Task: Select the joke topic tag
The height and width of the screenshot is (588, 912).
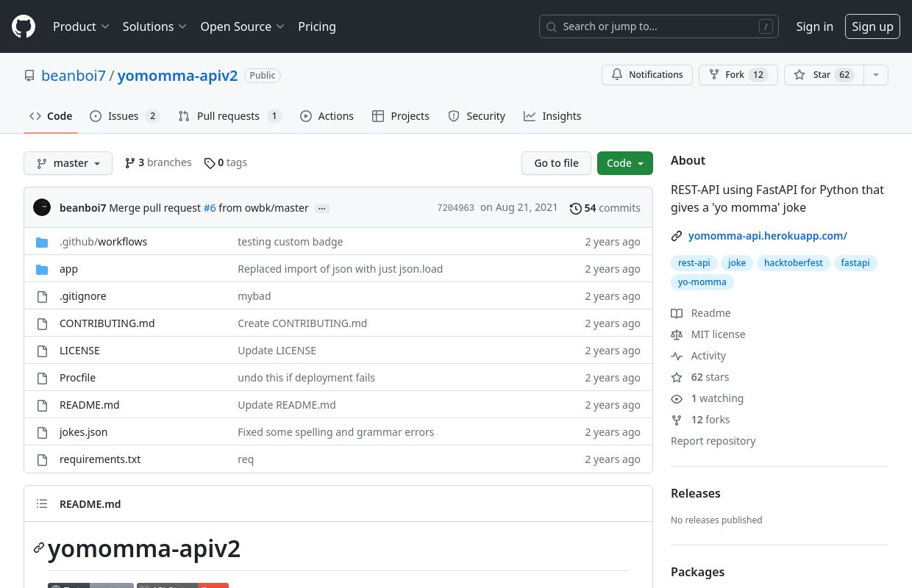Action: (x=737, y=263)
